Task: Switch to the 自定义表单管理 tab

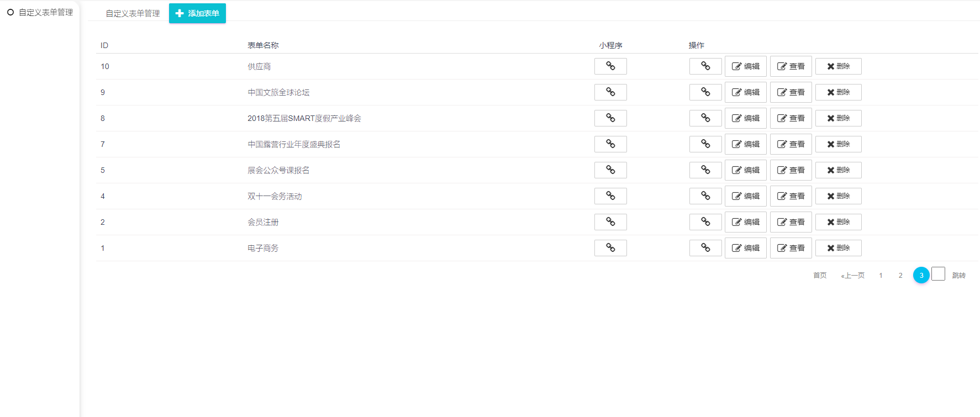Action: tap(133, 13)
